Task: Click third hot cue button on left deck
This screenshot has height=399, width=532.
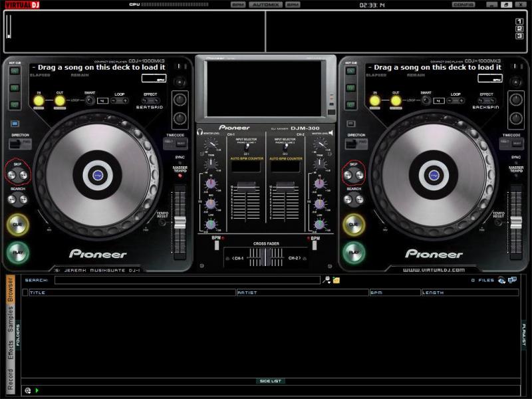Action: pos(15,104)
